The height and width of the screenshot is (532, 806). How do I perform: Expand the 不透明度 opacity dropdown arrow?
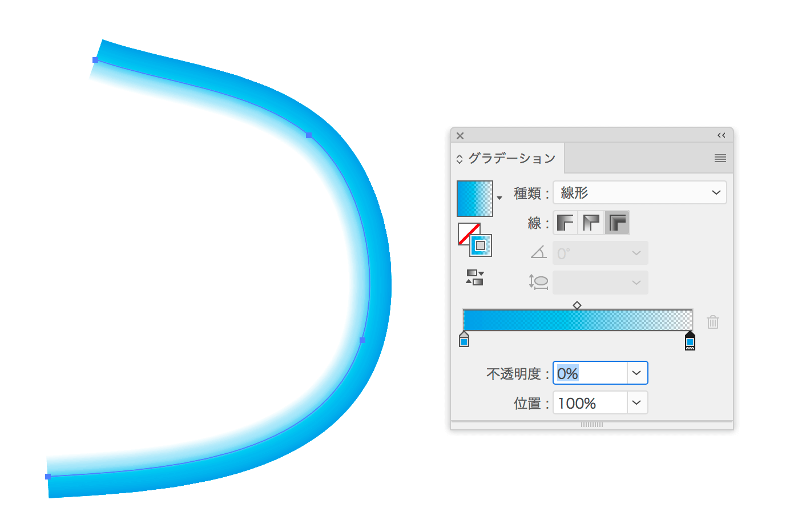point(637,373)
